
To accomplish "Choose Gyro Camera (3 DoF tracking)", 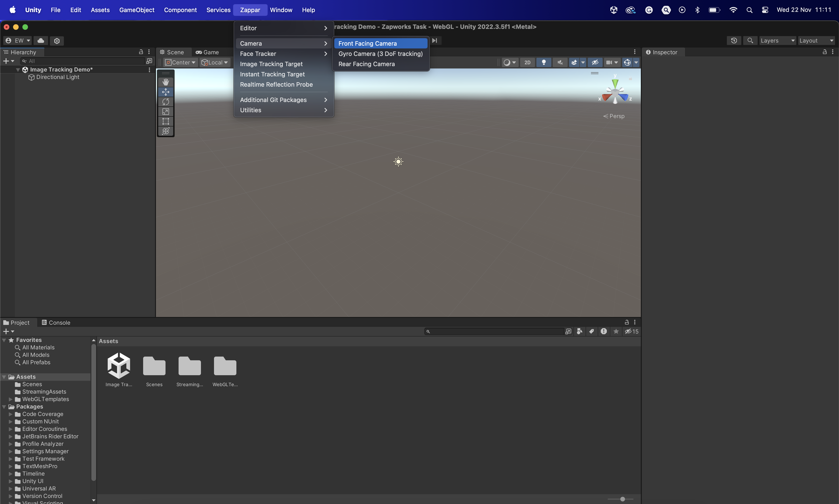I will tap(380, 54).
